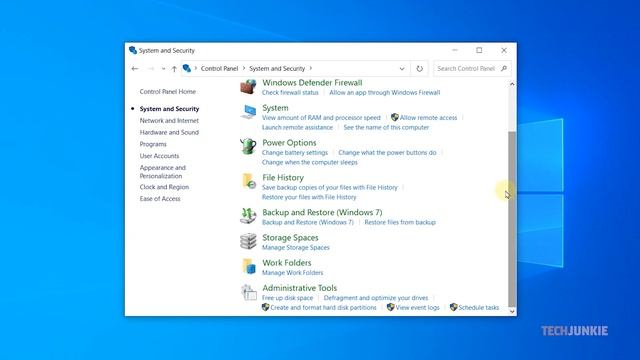This screenshot has width=640, height=360.
Task: Click the Administrative Tools icon
Action: pyautogui.click(x=249, y=292)
